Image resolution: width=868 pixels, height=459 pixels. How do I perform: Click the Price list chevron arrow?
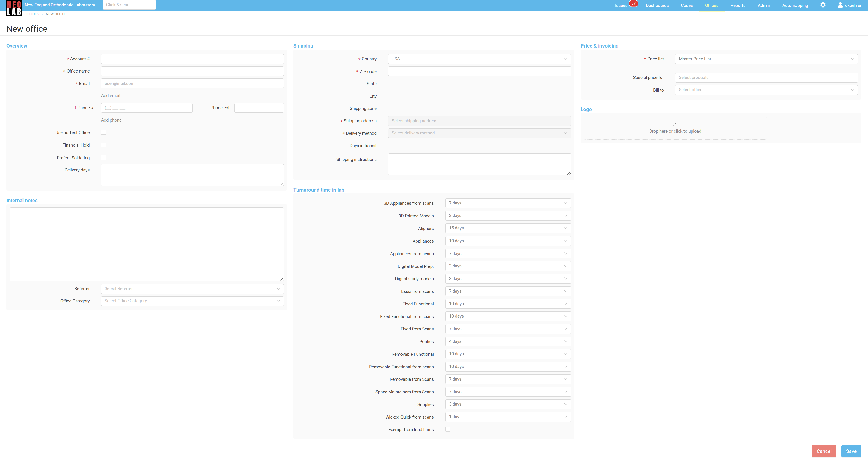click(x=852, y=59)
